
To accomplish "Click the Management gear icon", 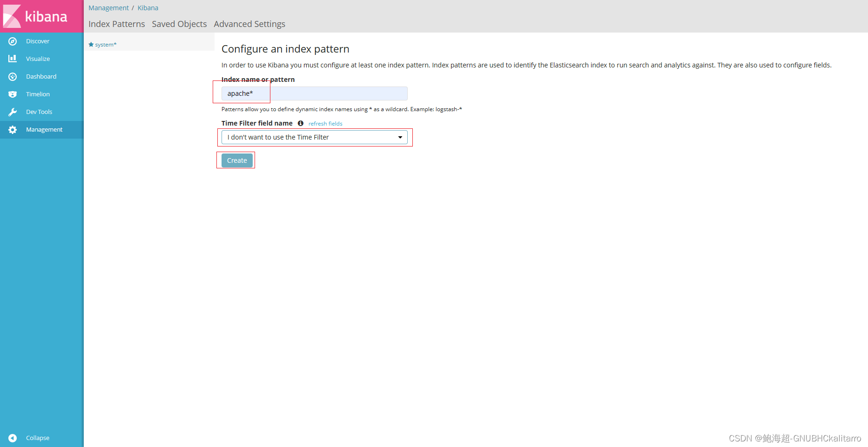I will (x=13, y=130).
